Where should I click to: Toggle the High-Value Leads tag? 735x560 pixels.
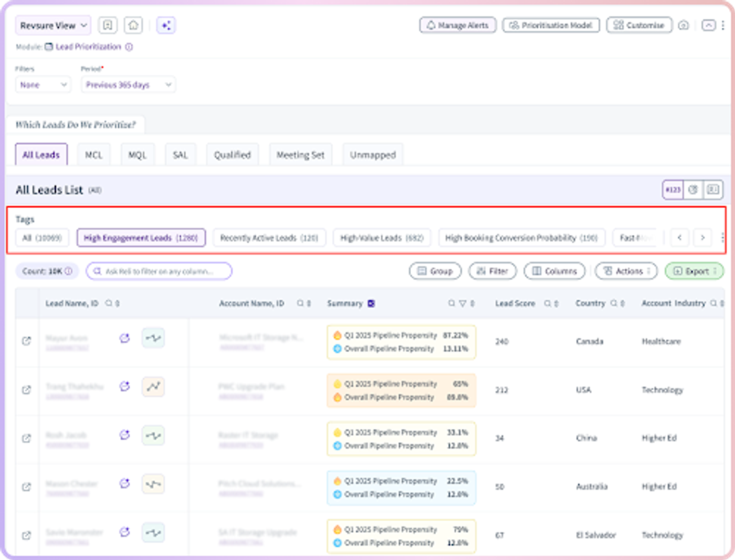coord(382,238)
